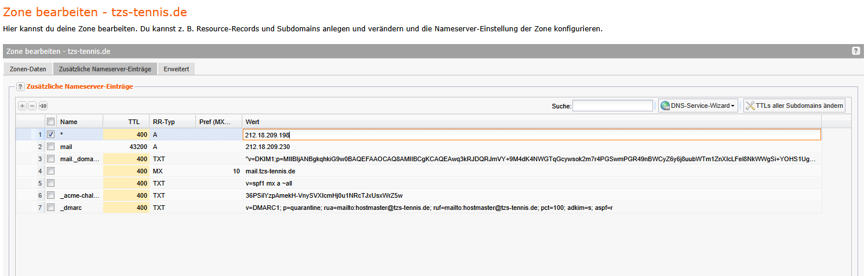The height and width of the screenshot is (276, 868).
Task: Sort by the TTL column header
Action: (126, 122)
